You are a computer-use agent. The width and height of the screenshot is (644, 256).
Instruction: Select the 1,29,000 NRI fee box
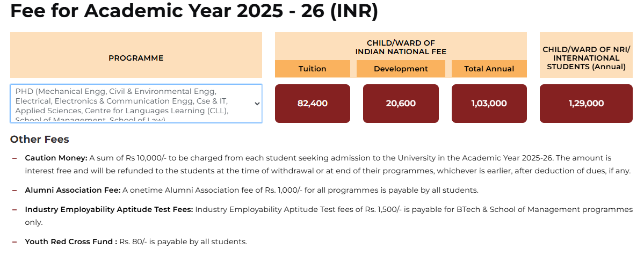point(586,104)
